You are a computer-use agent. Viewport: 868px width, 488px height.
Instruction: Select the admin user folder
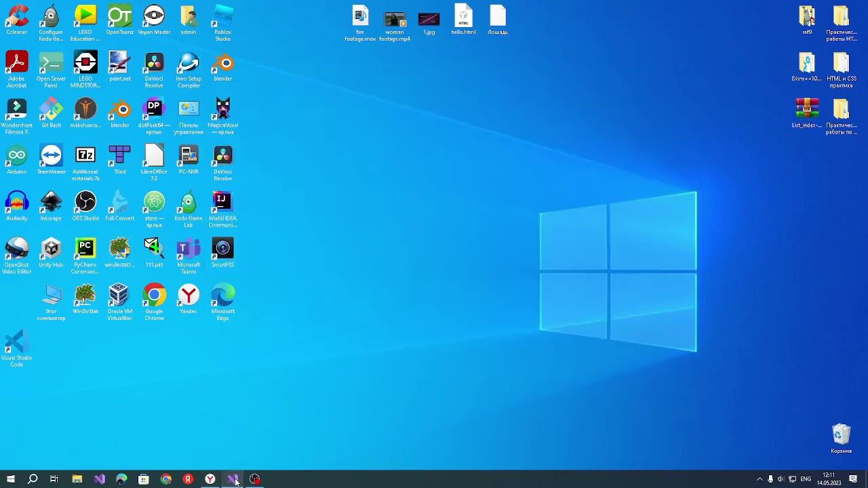[x=189, y=20]
